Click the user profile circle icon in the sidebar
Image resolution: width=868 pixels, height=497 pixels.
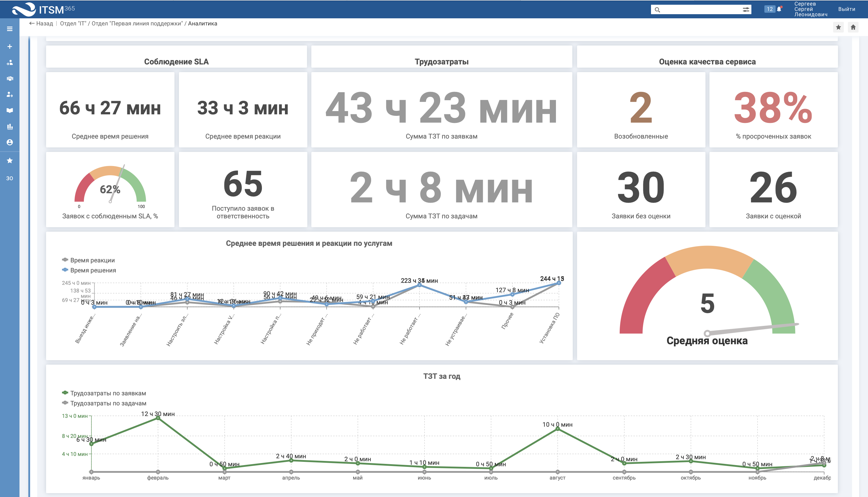pos(9,142)
